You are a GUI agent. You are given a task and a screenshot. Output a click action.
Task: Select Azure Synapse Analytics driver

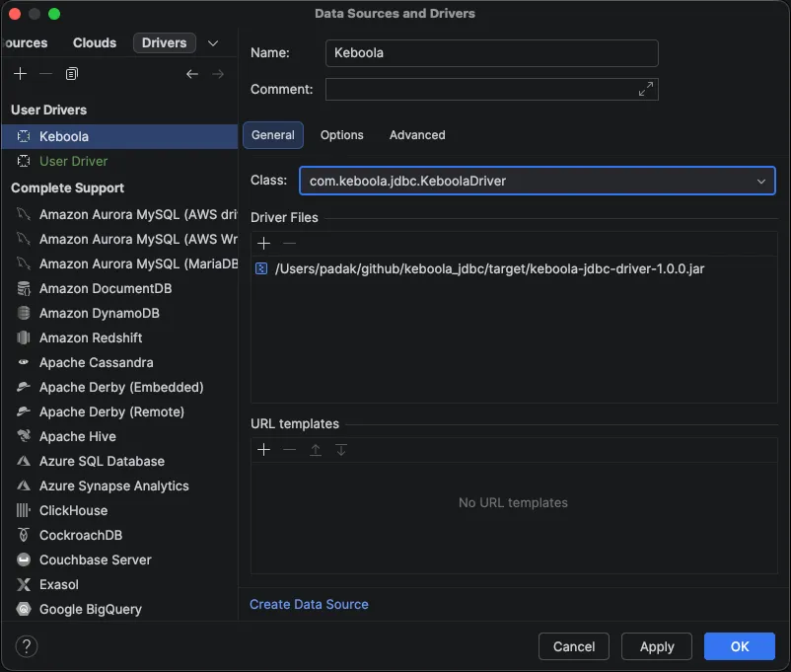[x=119, y=485]
